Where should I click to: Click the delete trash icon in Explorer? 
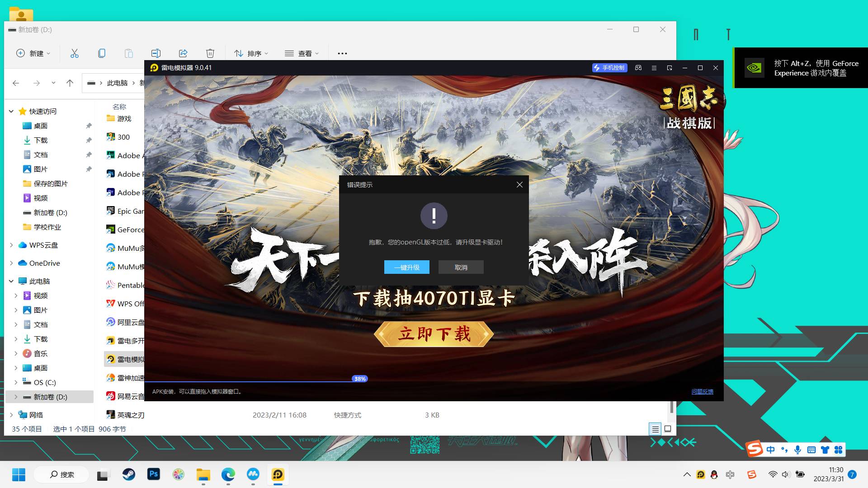click(x=210, y=53)
